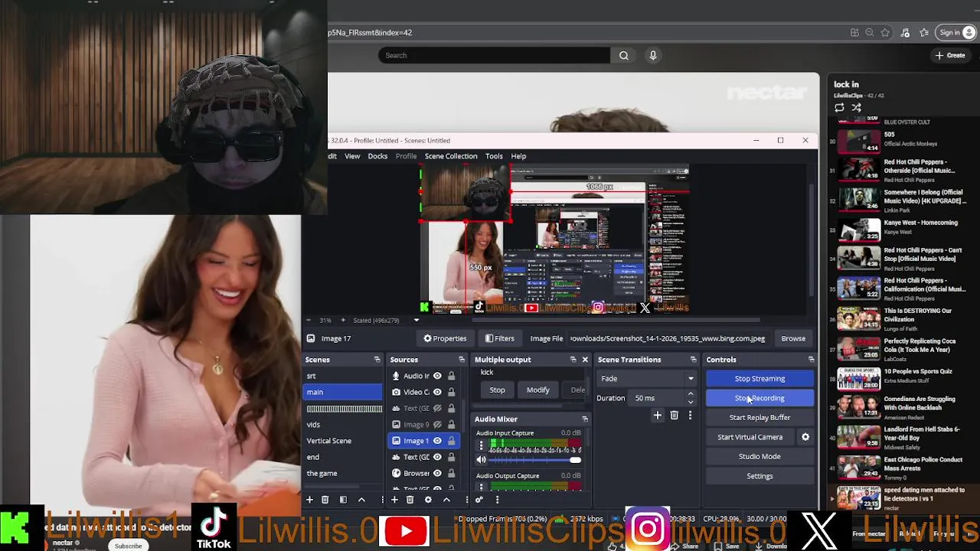Open Audio Mixer toolbar kebab menu

tap(497, 500)
